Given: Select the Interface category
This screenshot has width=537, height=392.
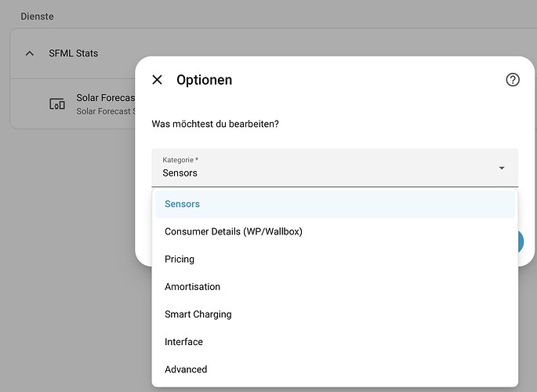Looking at the screenshot, I should pyautogui.click(x=335, y=342).
